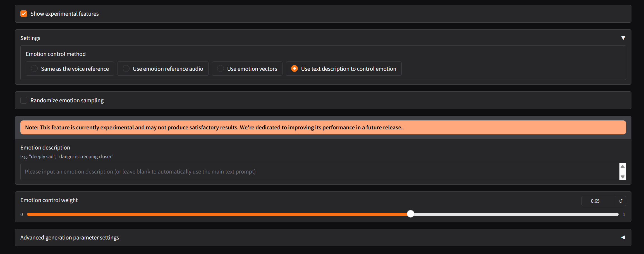Click the Randomize emotion sampling label text
Image resolution: width=644 pixels, height=254 pixels.
(x=67, y=100)
